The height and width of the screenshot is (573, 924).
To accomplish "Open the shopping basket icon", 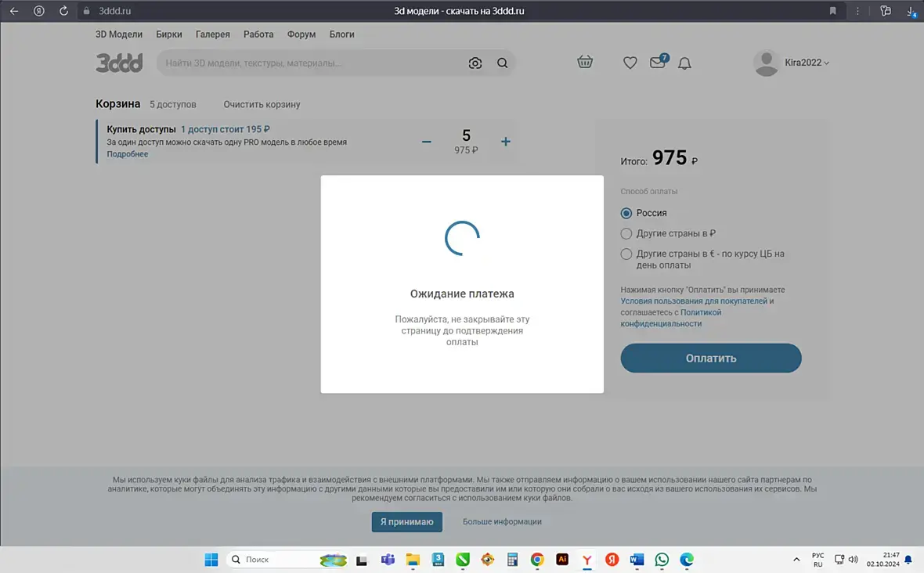I will pos(585,61).
